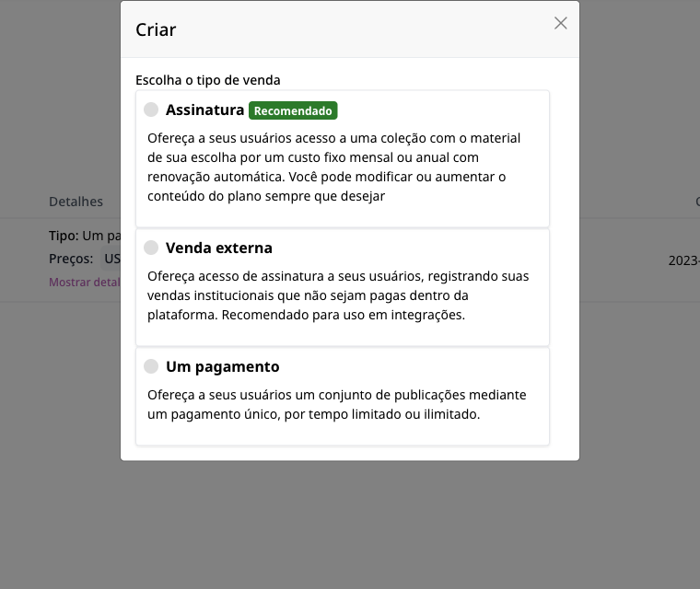Click the Assinatura option heading
Image resolution: width=700 pixels, height=589 pixels.
pos(204,110)
